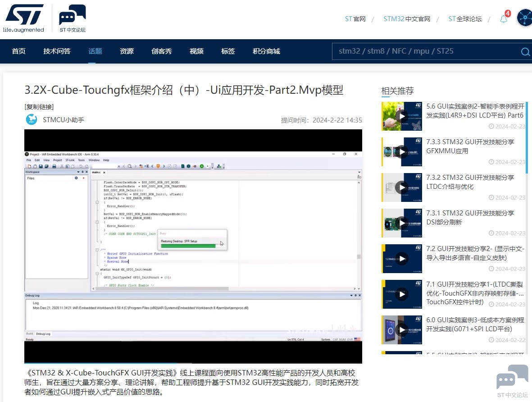The height and width of the screenshot is (402, 532).
Task: Follow the ST官网 link
Action: point(355,19)
